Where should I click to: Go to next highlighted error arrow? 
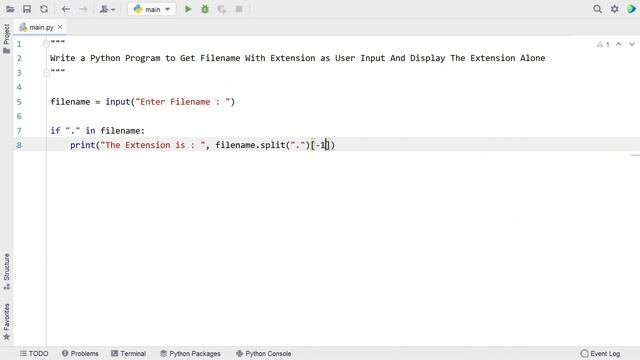click(632, 44)
